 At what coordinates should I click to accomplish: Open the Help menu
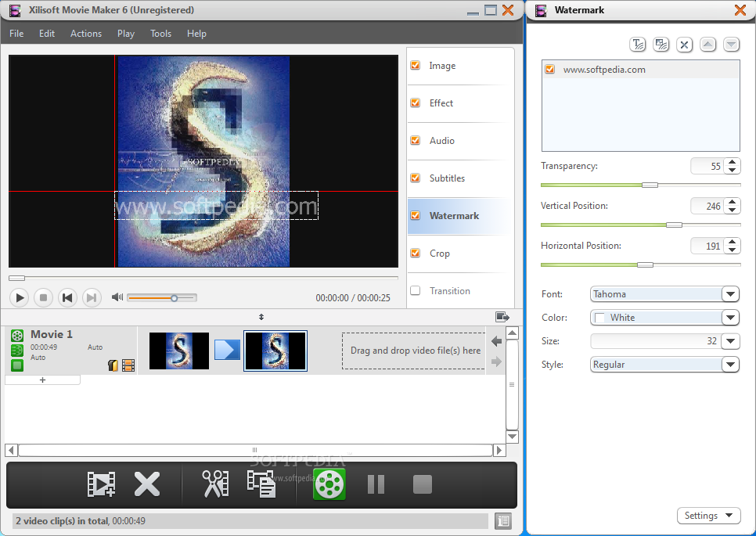coord(196,34)
